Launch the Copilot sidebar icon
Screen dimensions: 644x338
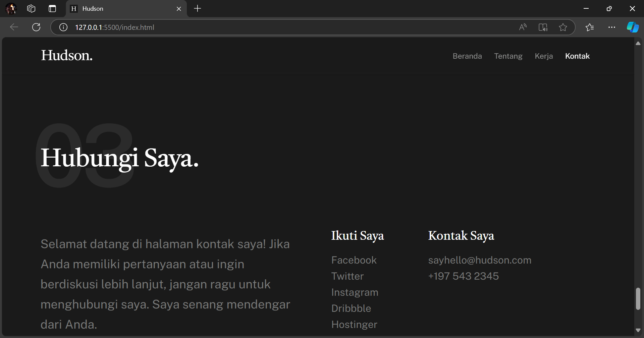(633, 27)
